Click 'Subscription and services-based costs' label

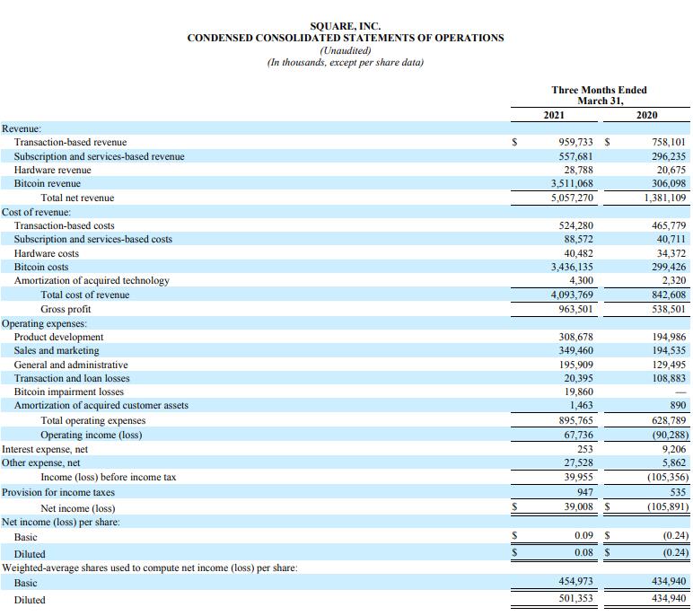click(93, 239)
